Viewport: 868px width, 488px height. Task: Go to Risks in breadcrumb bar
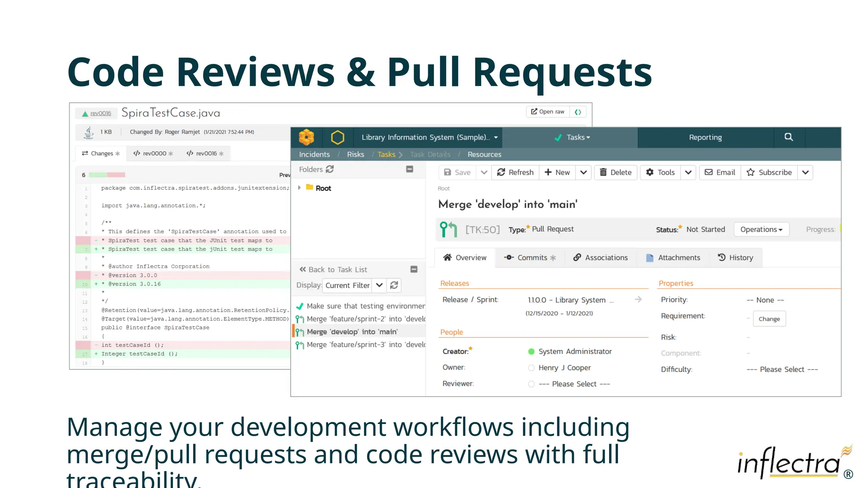point(355,154)
